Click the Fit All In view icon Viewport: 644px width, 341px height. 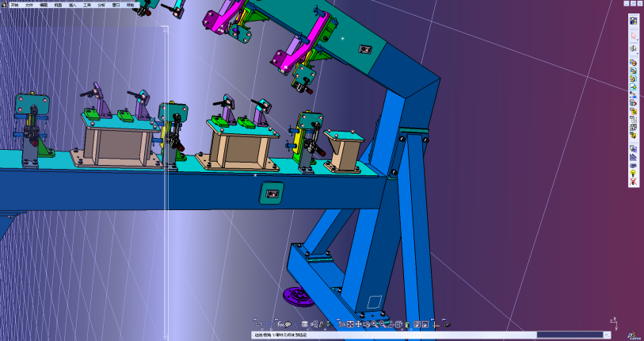point(350,324)
